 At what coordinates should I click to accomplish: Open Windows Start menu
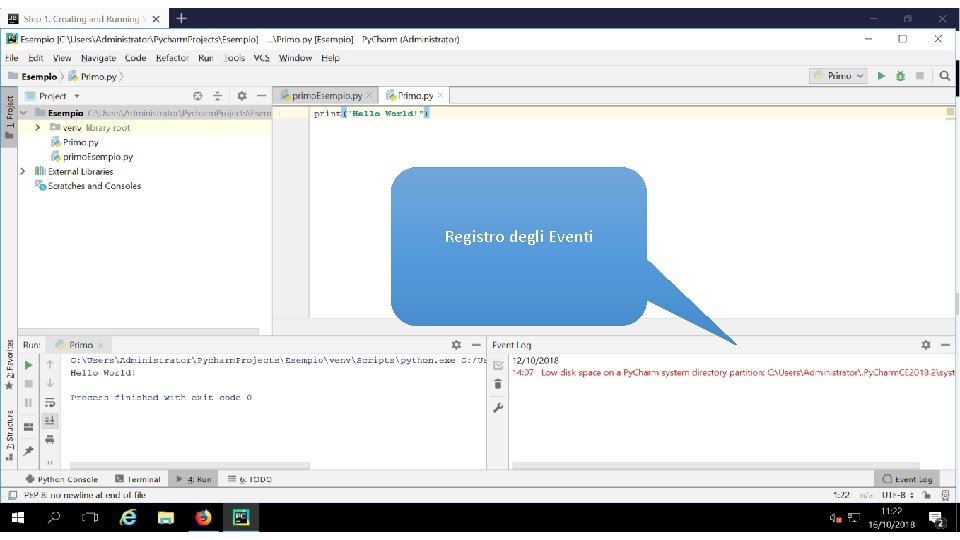18,518
